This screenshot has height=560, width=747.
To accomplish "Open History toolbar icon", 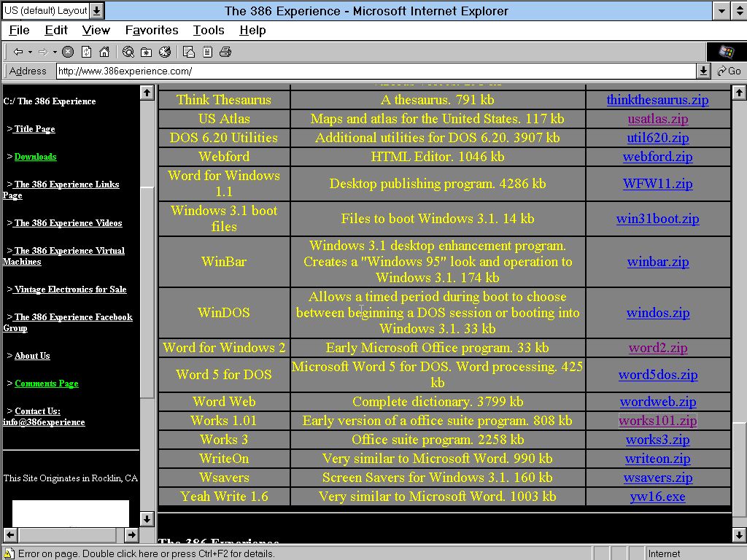I will click(x=165, y=52).
